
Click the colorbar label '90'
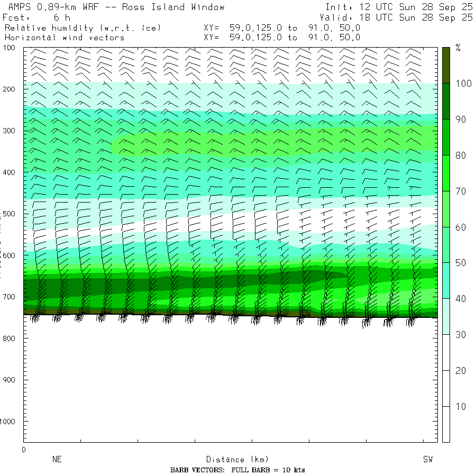click(x=461, y=120)
